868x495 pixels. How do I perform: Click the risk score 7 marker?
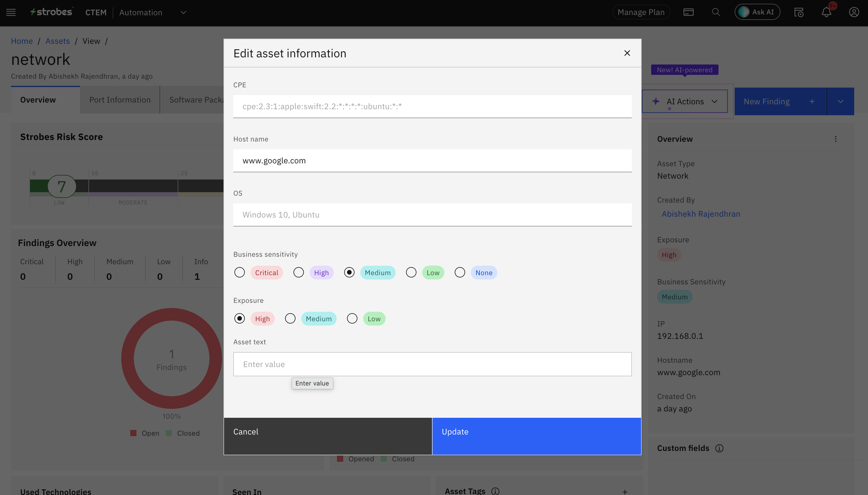pos(62,186)
